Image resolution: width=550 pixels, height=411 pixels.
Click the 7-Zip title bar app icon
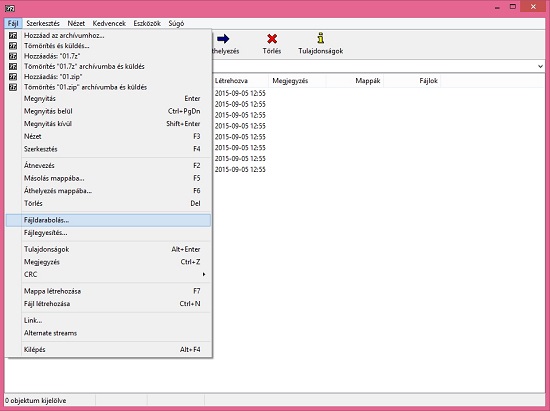click(x=10, y=8)
